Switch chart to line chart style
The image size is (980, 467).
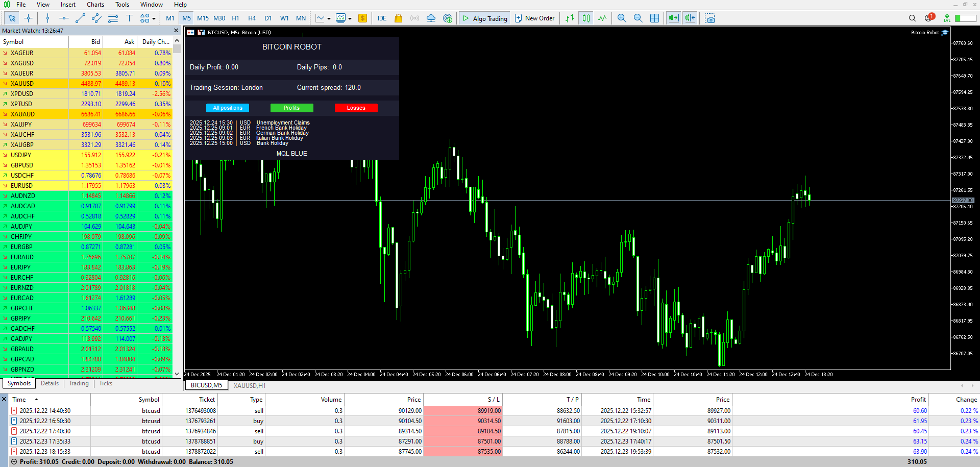[602, 18]
